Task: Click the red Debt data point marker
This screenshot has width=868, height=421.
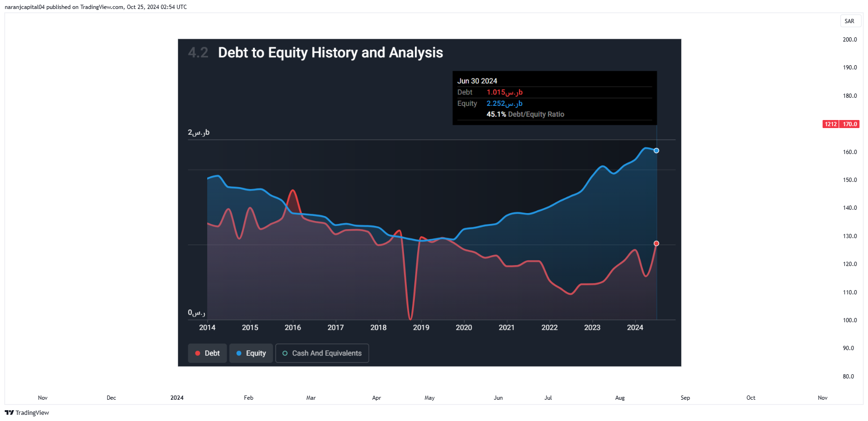Action: tap(656, 243)
